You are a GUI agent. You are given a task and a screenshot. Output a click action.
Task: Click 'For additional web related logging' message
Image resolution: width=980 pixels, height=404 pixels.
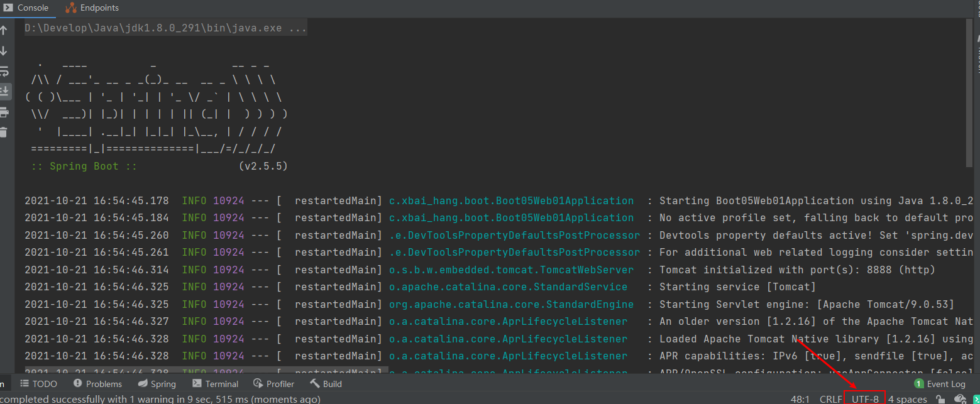click(816, 253)
